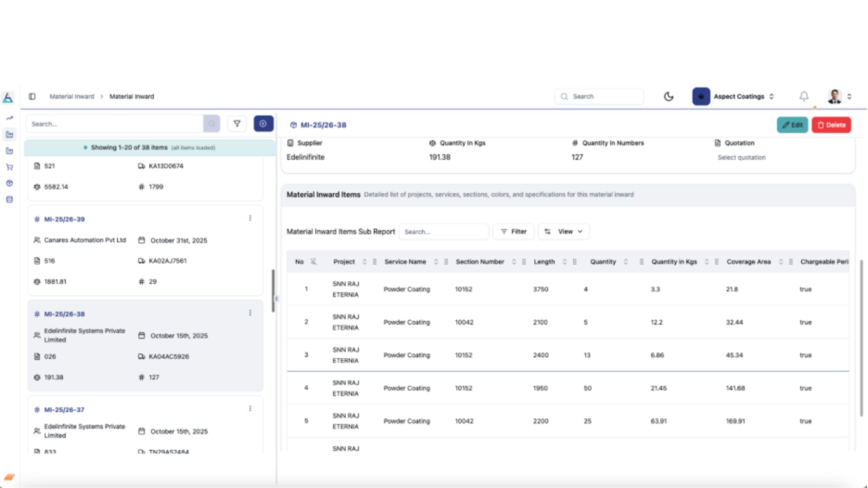Click the filter funnel icon in list panel
This screenshot has width=868, height=488.
click(237, 124)
